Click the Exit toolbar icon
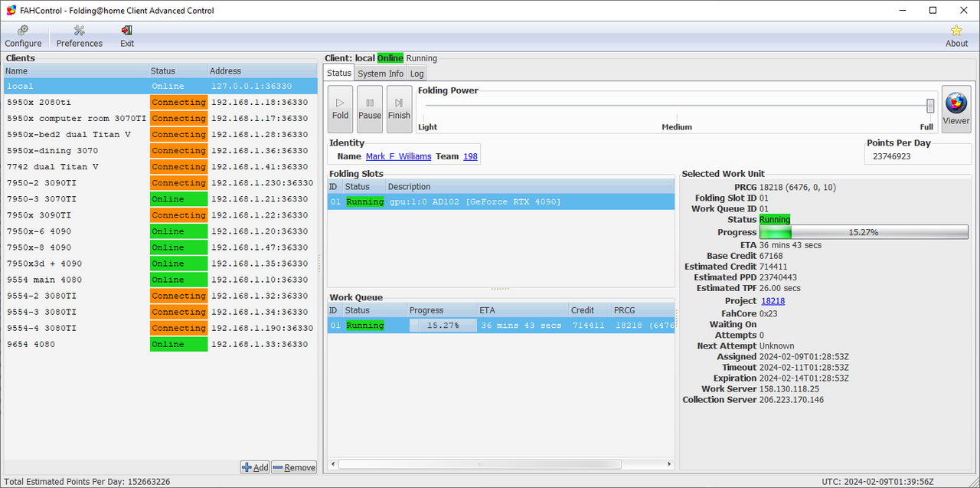The height and width of the screenshot is (488, 980). coord(127,35)
